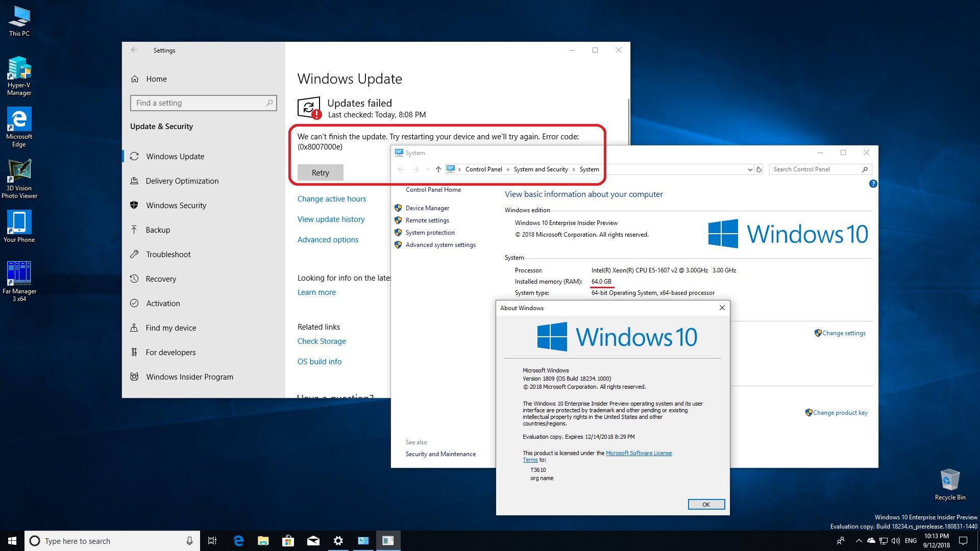Viewport: 980px width, 551px height.
Task: Click System and Security breadcrumb
Action: tap(541, 169)
